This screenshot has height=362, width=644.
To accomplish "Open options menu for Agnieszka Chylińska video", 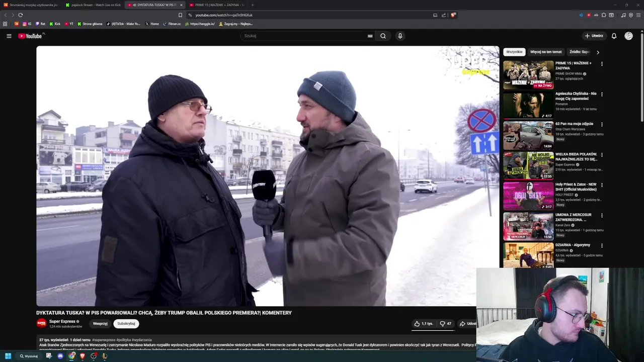I will (x=602, y=94).
